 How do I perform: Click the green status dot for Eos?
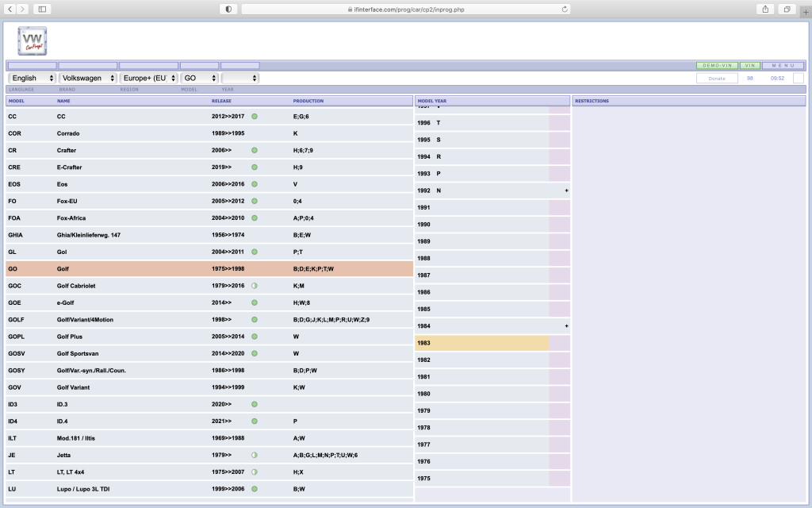click(255, 184)
